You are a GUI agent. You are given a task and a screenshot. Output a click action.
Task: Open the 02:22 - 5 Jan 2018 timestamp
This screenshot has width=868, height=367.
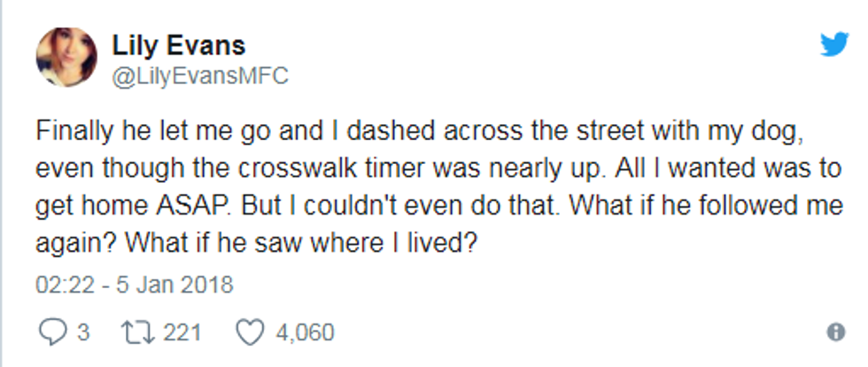[134, 285]
